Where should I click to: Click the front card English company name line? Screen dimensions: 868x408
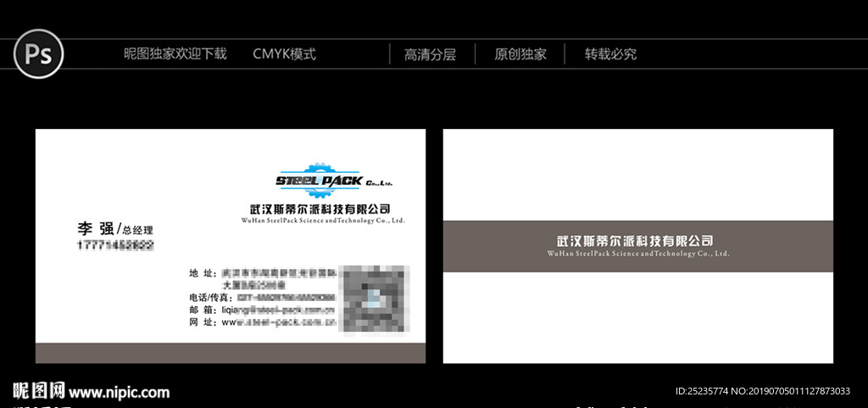tap(323, 221)
